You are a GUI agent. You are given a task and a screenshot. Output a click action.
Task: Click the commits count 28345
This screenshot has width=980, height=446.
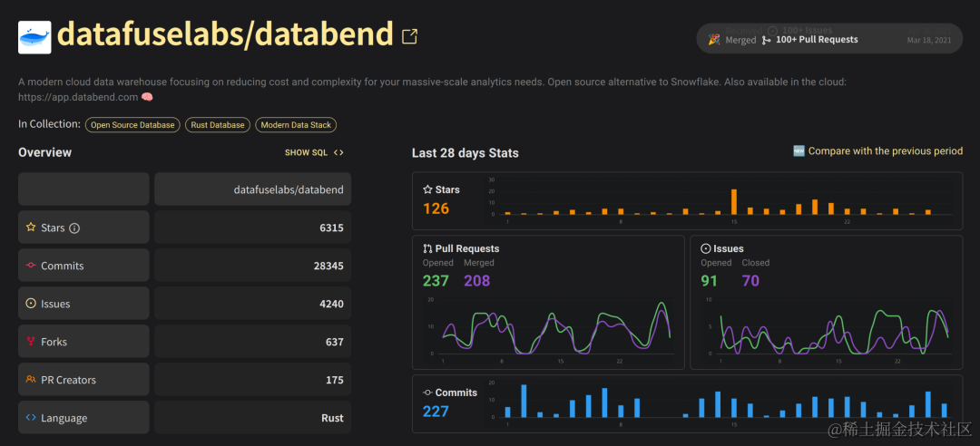point(328,266)
